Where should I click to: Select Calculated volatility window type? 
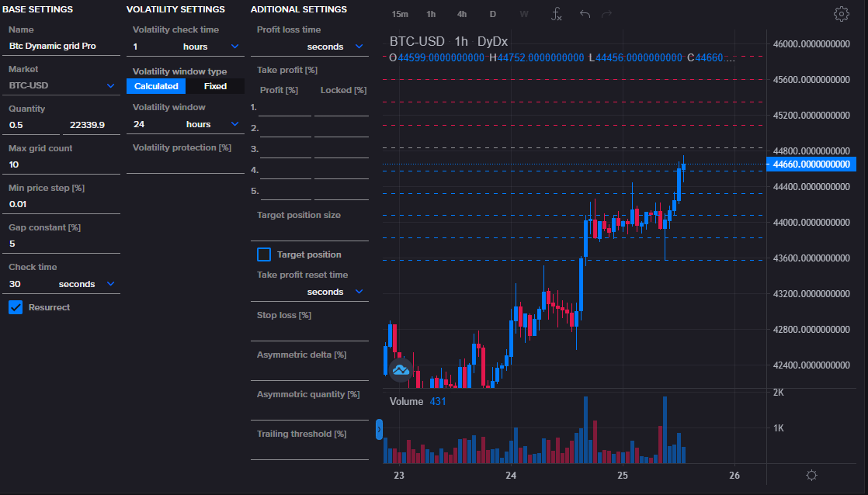[156, 86]
